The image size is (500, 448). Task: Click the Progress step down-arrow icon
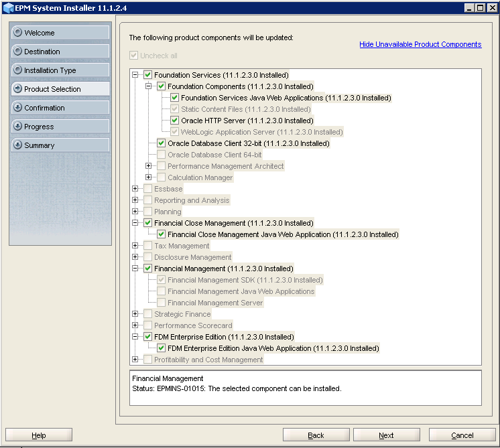18,126
